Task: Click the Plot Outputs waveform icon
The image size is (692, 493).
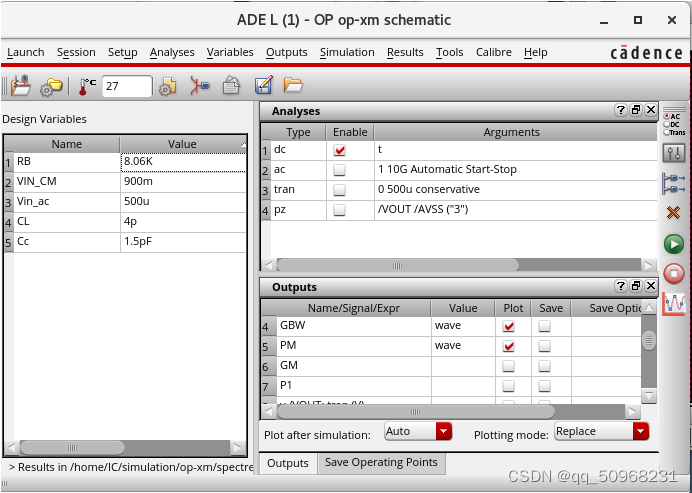Action: tap(674, 302)
